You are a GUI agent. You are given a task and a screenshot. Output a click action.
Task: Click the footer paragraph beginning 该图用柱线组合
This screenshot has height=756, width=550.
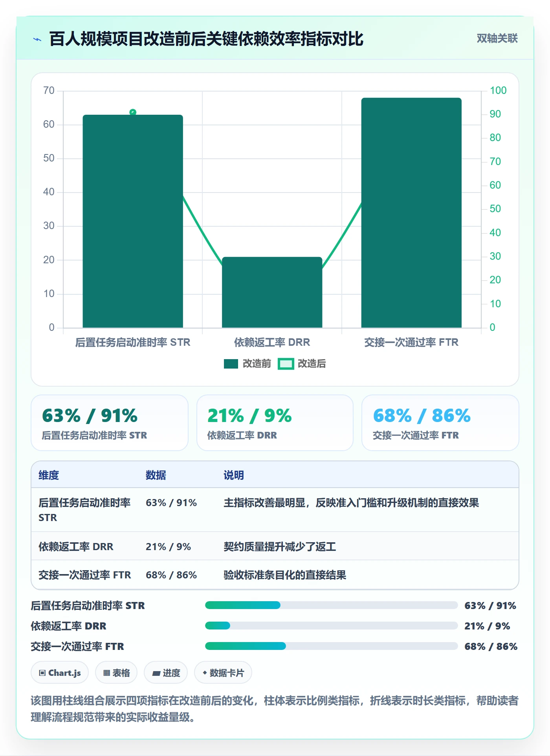tap(275, 709)
